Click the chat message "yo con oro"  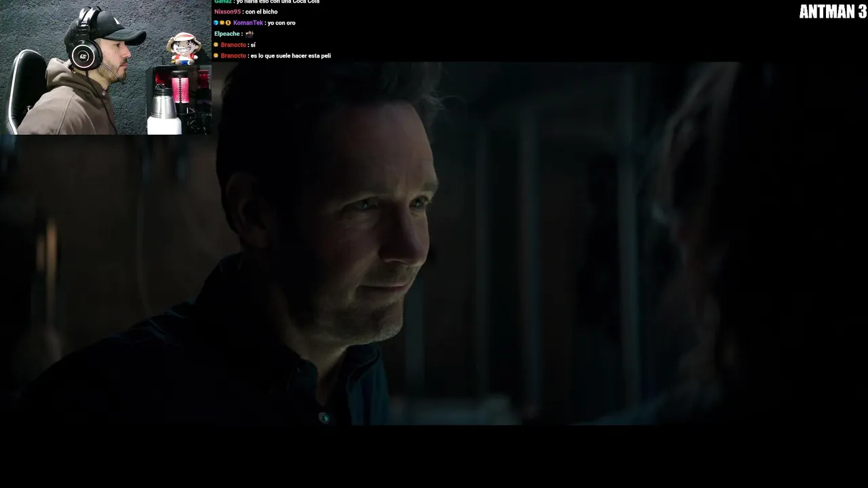[x=281, y=23]
